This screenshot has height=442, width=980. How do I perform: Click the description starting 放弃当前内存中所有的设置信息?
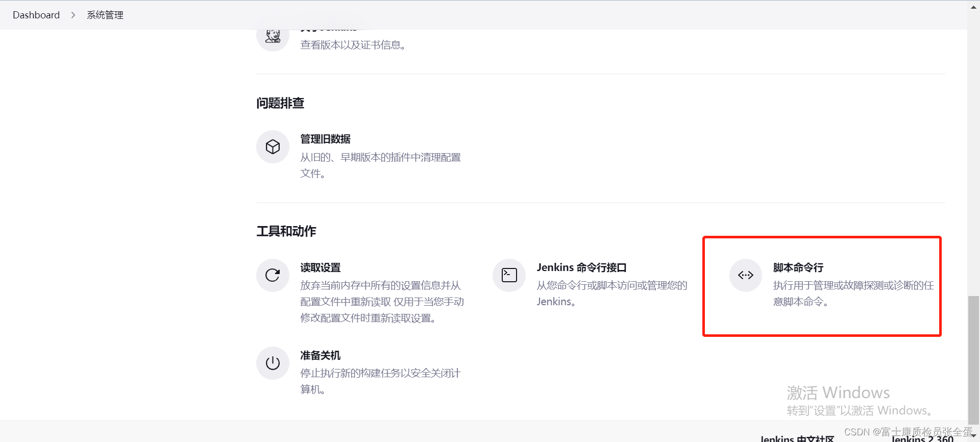[382, 302]
